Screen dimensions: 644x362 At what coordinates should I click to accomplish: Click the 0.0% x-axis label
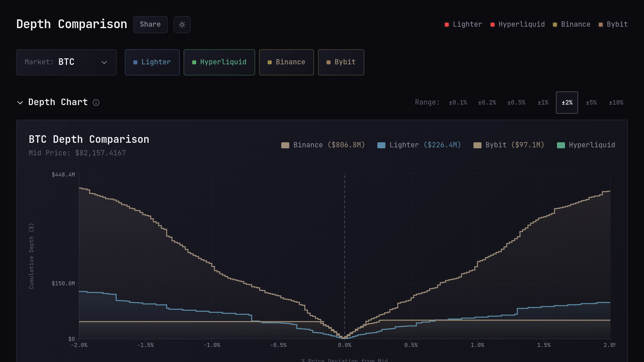click(345, 345)
